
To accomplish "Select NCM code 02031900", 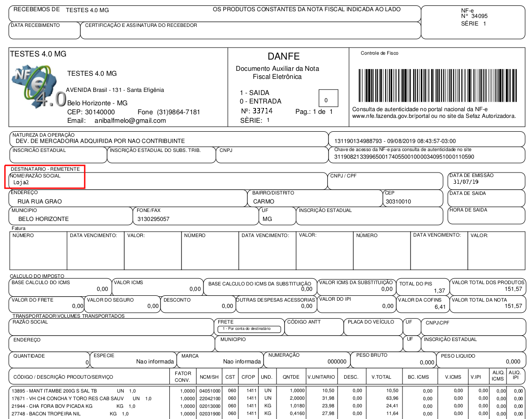I will point(210,414).
